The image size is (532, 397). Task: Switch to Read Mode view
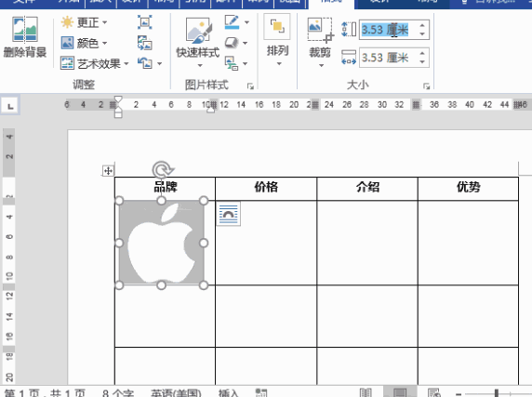point(366,392)
